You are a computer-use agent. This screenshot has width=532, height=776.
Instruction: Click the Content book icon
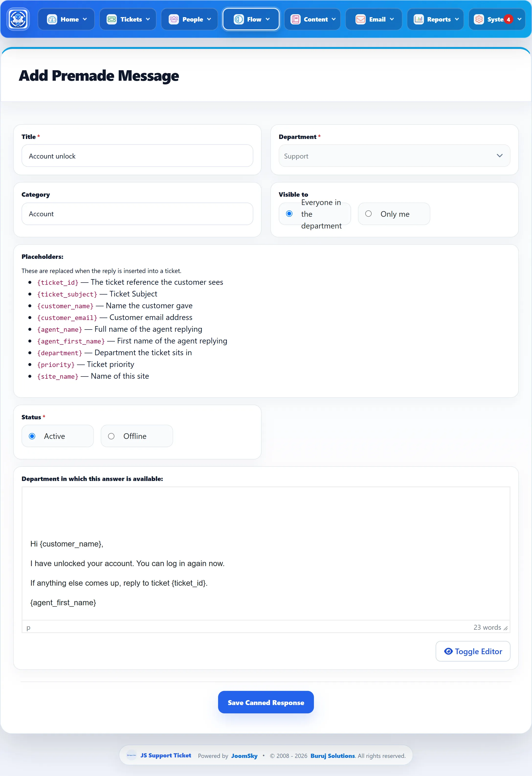pyautogui.click(x=295, y=19)
